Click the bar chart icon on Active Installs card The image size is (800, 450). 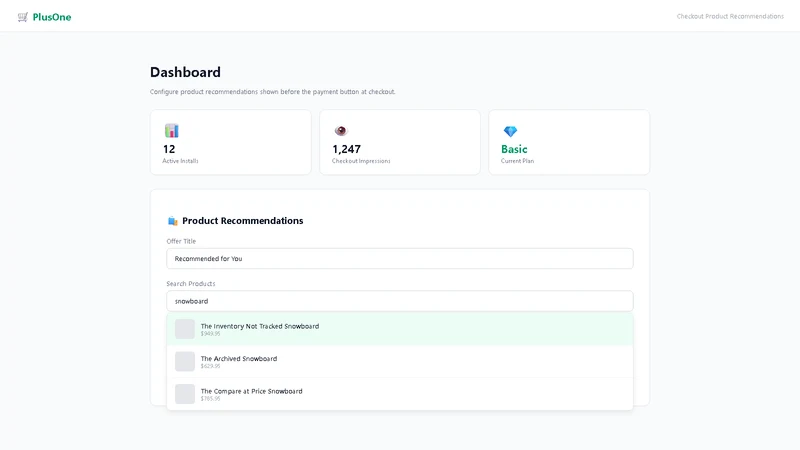point(171,131)
